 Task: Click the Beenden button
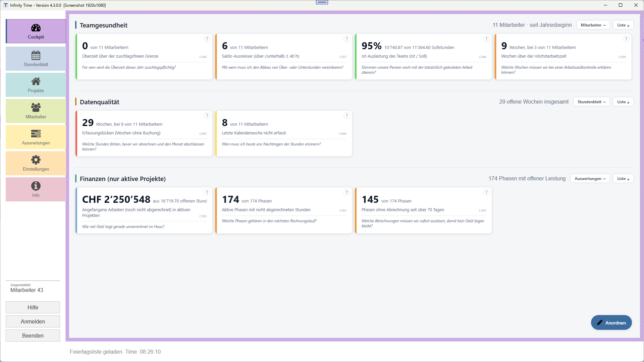point(33,336)
